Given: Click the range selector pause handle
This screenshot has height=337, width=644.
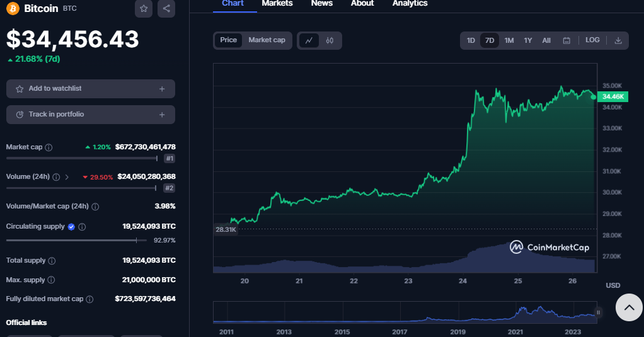Looking at the screenshot, I should pos(599,312).
